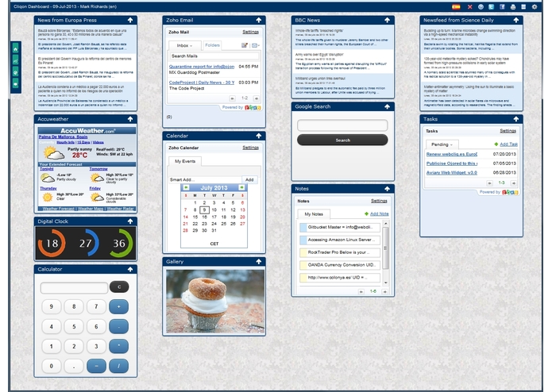Screen dimensions: 552x392
Task: Click the home icon in left sidebar
Action: (16, 49)
